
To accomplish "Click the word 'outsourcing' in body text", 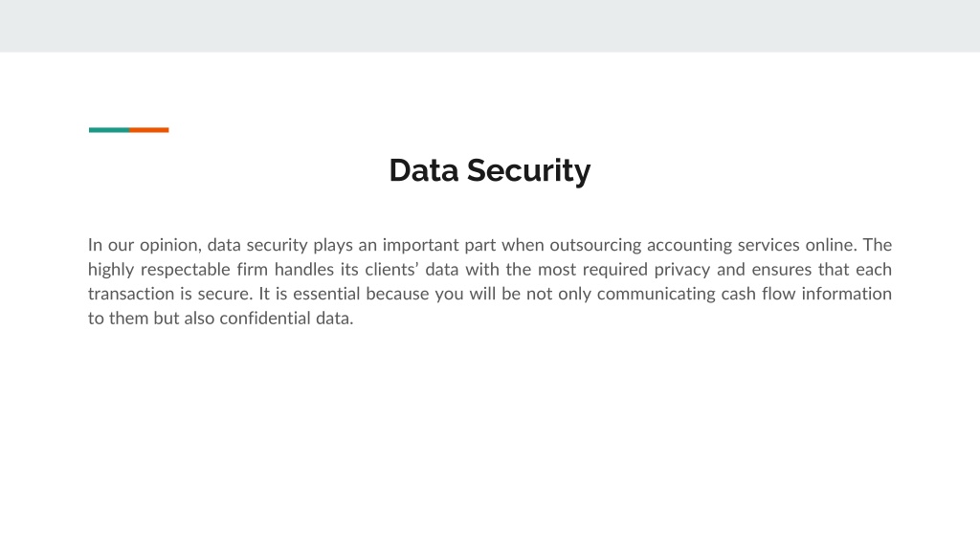I will pyautogui.click(x=595, y=245).
